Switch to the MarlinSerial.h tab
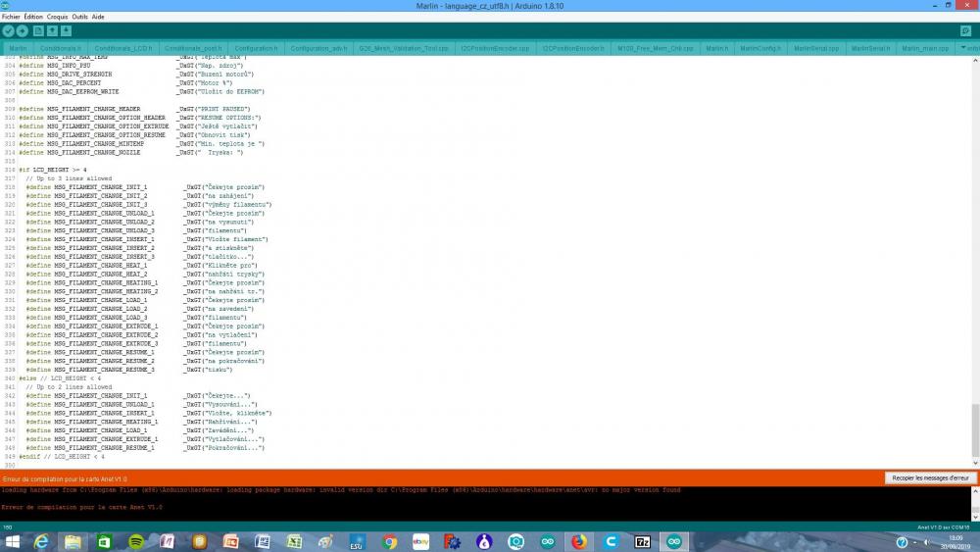The width and height of the screenshot is (980, 552). (x=870, y=48)
